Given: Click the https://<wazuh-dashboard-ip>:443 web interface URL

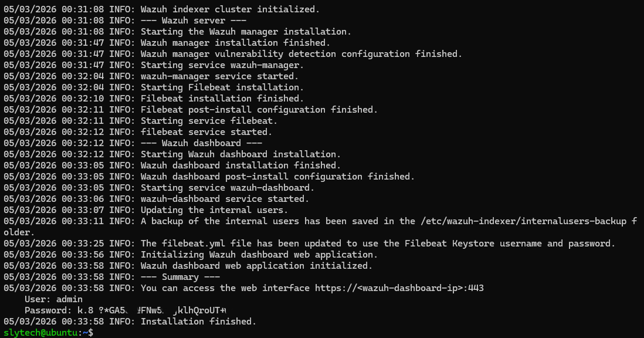Looking at the screenshot, I should pos(399,288).
